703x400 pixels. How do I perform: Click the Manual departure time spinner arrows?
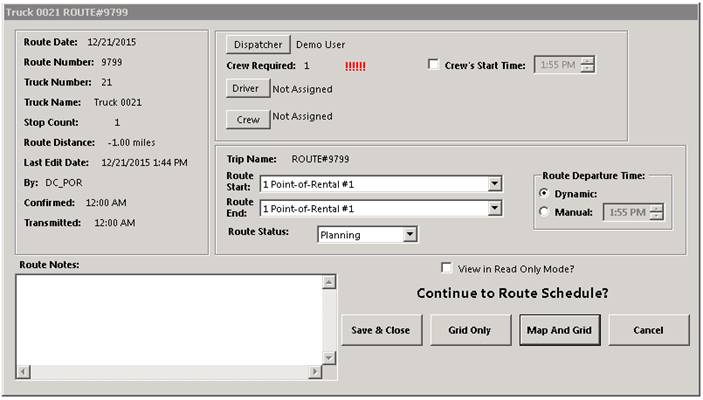click(x=656, y=211)
